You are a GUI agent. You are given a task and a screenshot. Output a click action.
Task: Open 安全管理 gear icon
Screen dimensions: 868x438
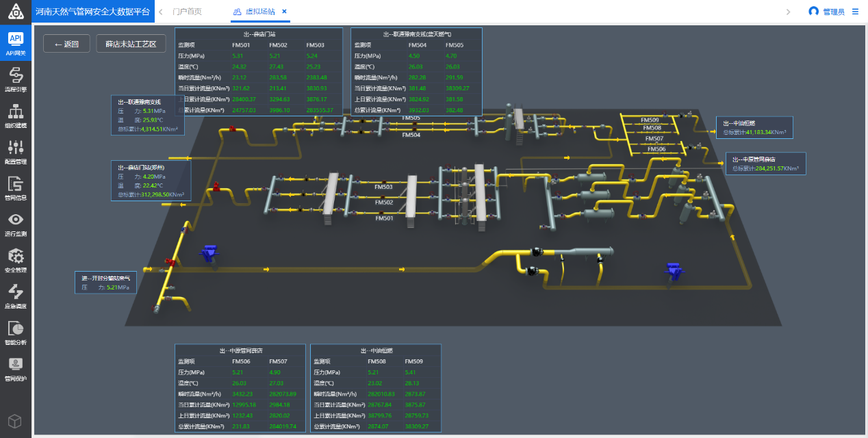[15, 260]
